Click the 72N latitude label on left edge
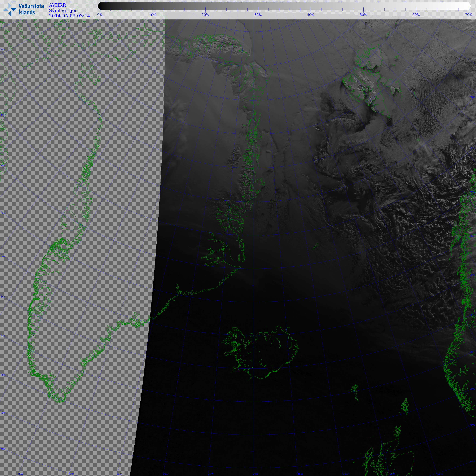Viewport: 476px width, 476px height. click(x=3, y=115)
